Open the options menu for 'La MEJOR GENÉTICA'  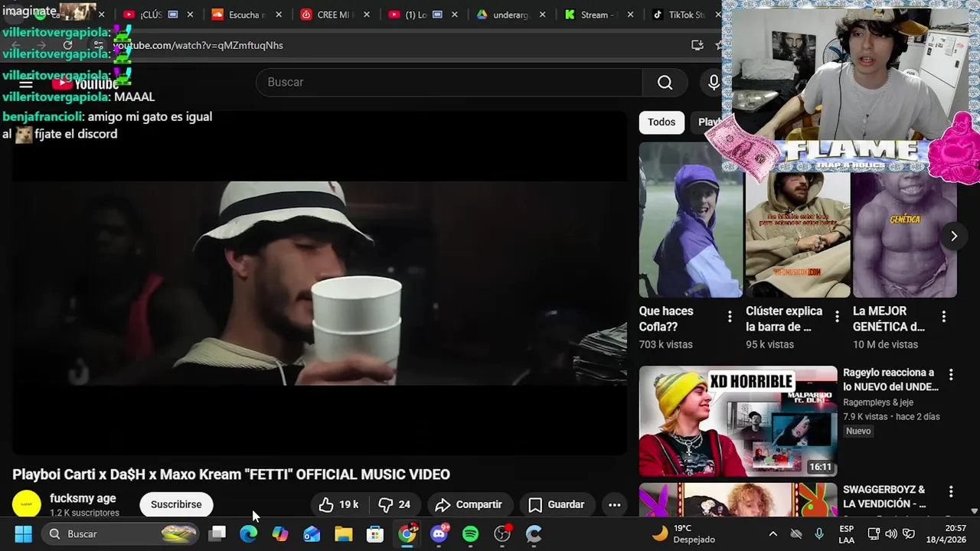tap(944, 316)
